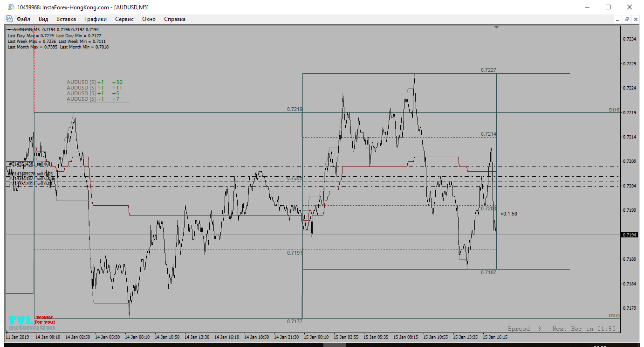Click the Last Day Max = 0.7219 text
Screen dimensions: 644x347
tap(31, 35)
